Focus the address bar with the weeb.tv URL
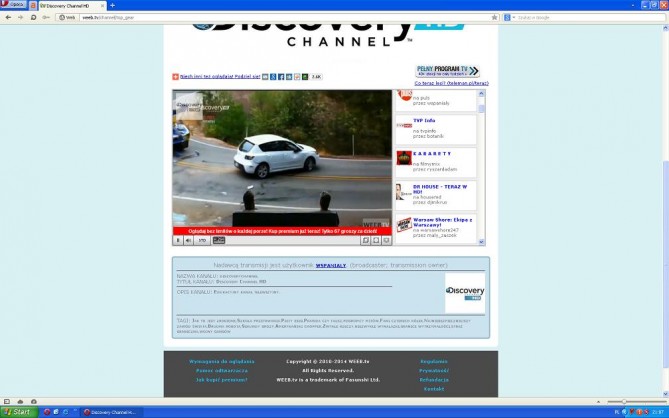 click(x=284, y=17)
